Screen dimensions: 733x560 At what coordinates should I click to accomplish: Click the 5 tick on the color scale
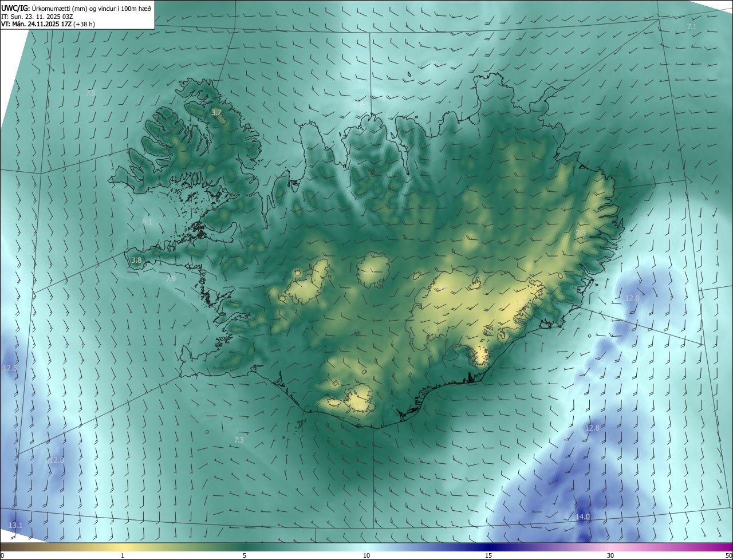click(244, 555)
